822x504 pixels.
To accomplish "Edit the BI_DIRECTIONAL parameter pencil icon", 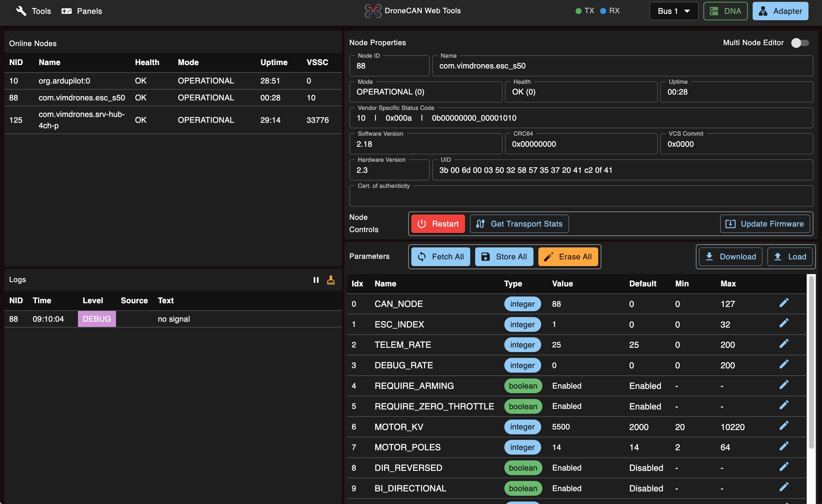I will tap(784, 487).
